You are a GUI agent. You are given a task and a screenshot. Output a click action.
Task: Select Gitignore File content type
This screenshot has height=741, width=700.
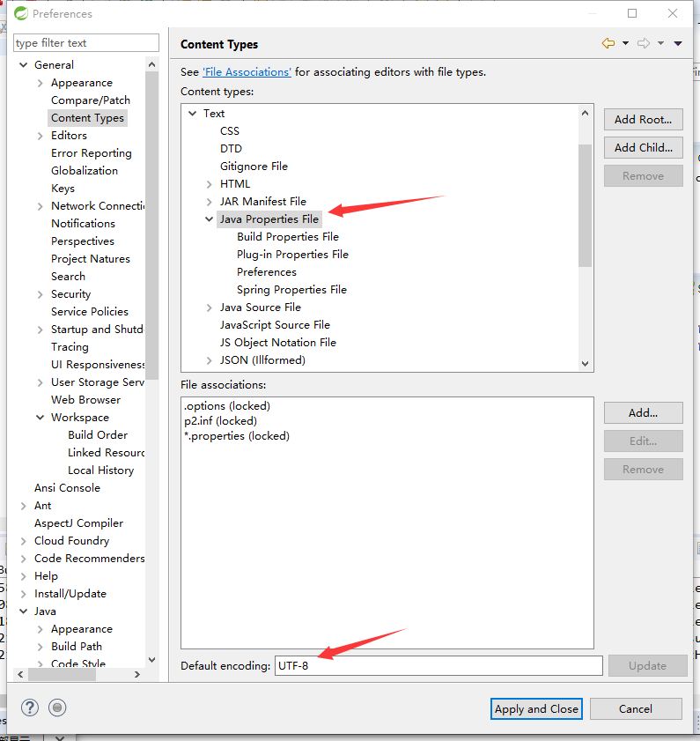254,167
